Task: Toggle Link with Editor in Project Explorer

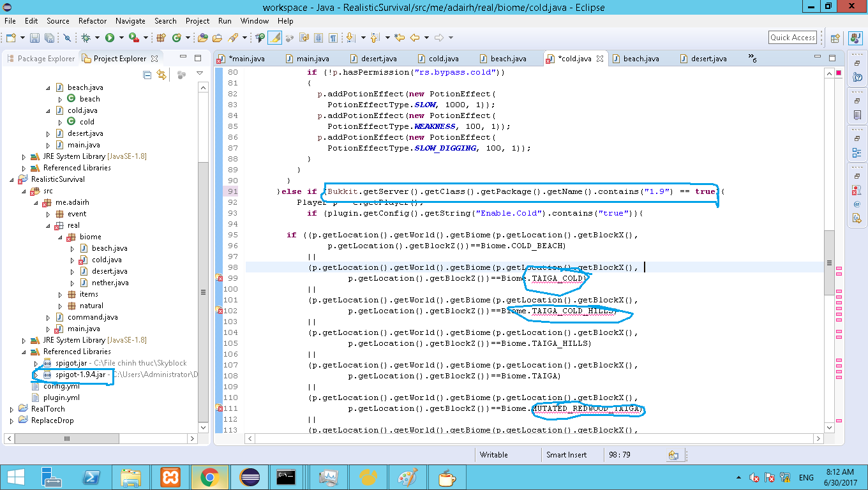Action: pos(161,75)
